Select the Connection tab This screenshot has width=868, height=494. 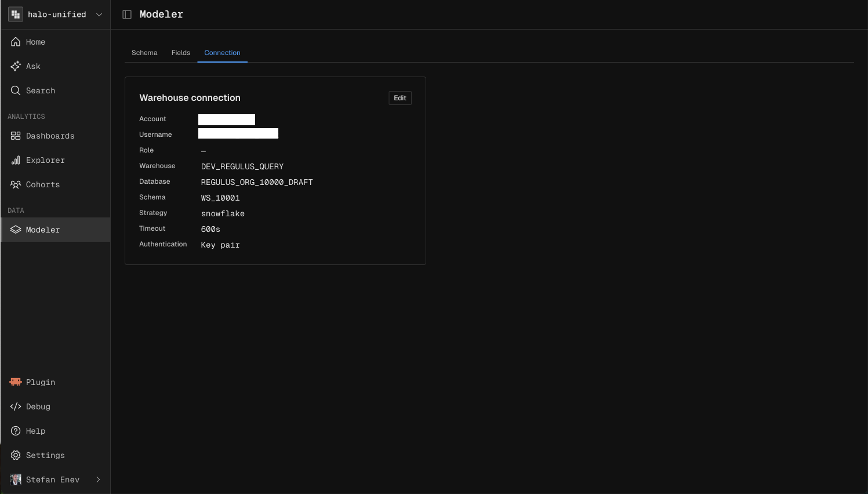222,53
